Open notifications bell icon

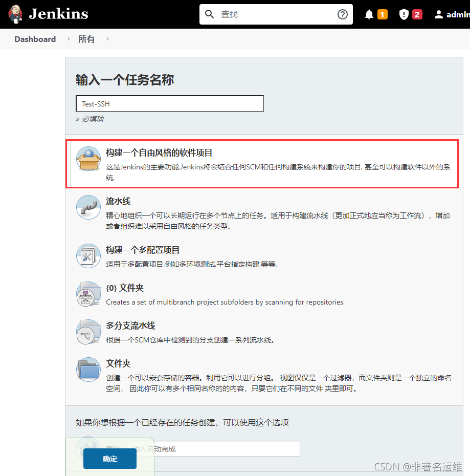click(369, 14)
